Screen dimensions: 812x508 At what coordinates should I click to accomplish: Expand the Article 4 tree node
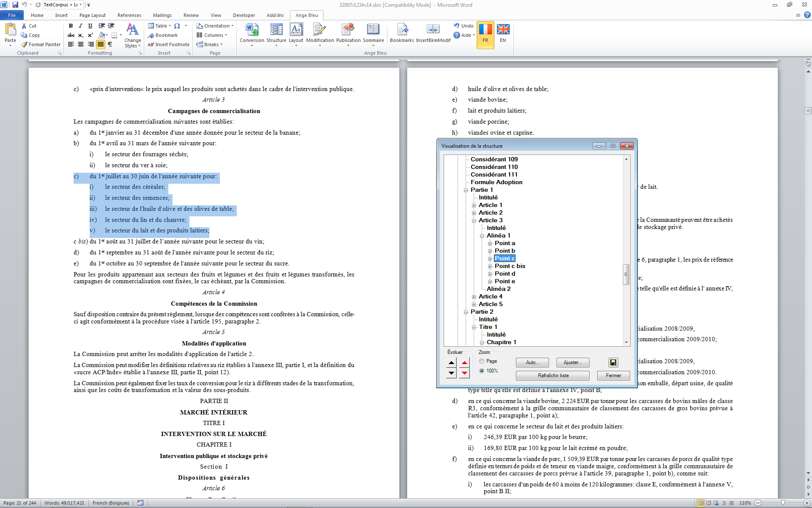474,297
